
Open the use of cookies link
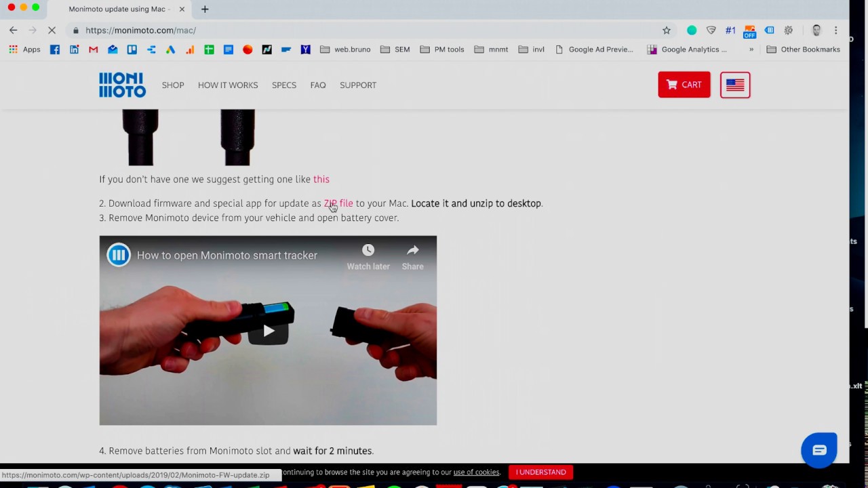pos(476,472)
